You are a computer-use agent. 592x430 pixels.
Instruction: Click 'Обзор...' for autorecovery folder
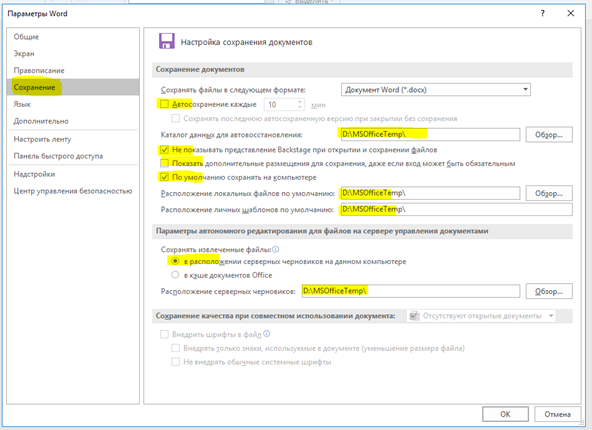(549, 135)
